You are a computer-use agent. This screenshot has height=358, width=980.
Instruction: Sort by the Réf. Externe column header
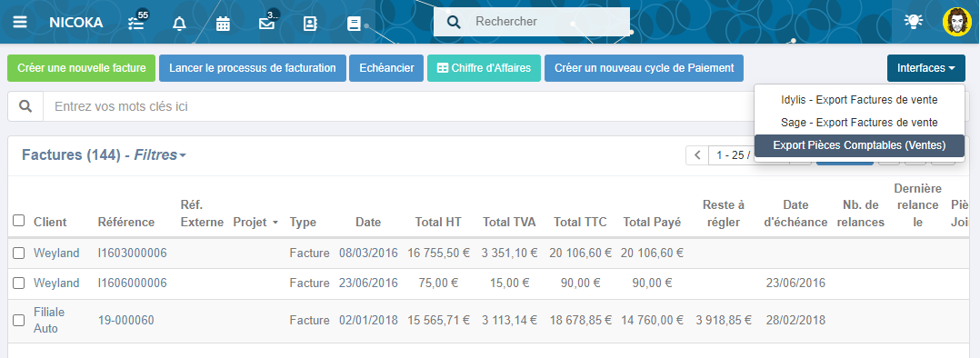pyautogui.click(x=202, y=214)
